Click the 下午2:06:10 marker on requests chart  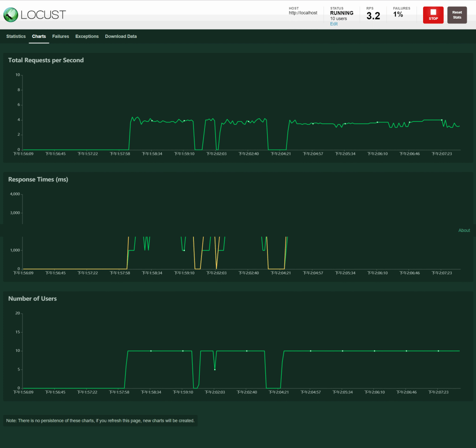(377, 122)
